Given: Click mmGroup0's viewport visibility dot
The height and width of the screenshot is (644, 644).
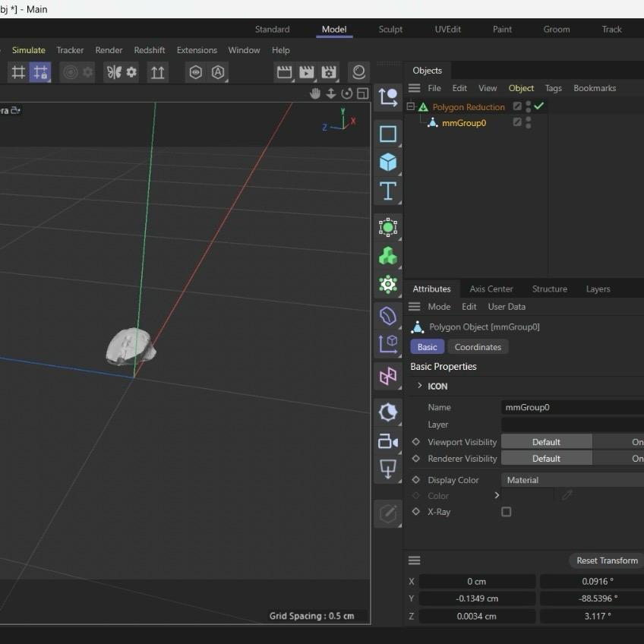Looking at the screenshot, I should click(x=528, y=119).
